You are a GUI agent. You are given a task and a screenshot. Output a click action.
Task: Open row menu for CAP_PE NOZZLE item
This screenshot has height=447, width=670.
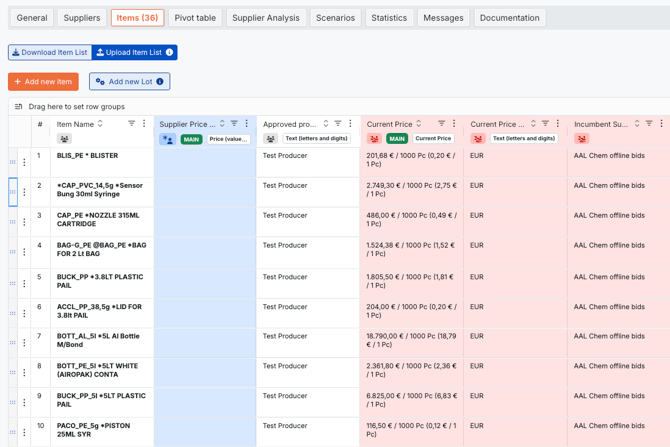click(x=24, y=222)
